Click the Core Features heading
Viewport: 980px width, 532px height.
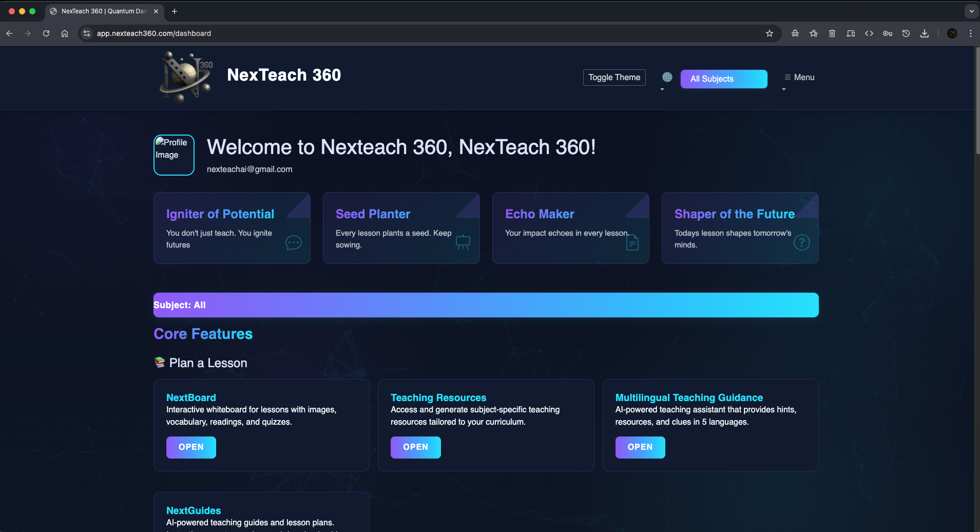[x=203, y=334]
